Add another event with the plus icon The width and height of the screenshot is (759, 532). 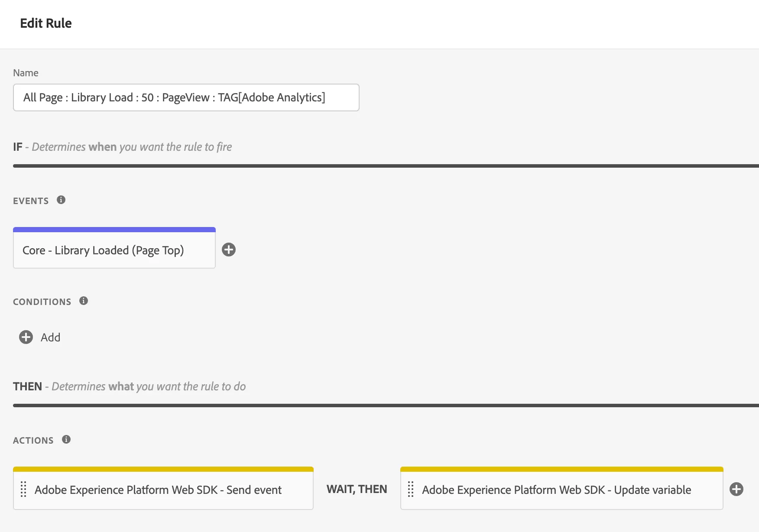point(229,250)
